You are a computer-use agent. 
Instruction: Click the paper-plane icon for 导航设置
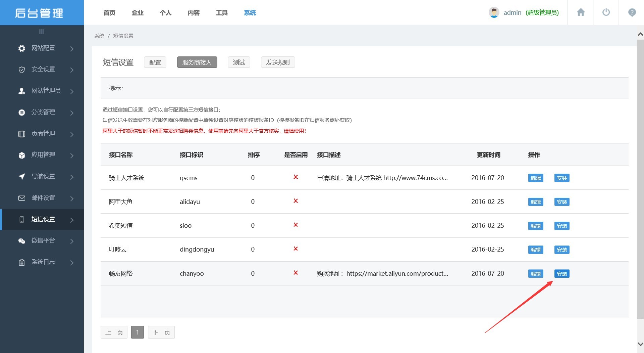[22, 177]
